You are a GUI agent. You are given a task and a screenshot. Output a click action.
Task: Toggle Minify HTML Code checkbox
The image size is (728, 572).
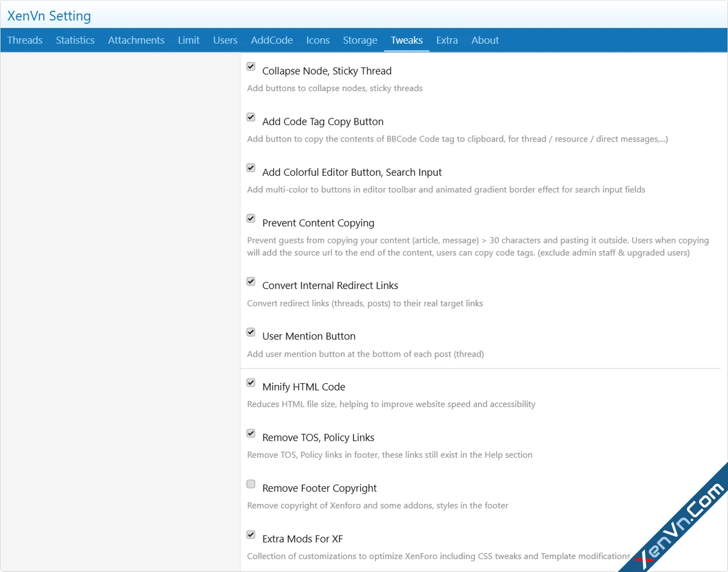pyautogui.click(x=251, y=383)
